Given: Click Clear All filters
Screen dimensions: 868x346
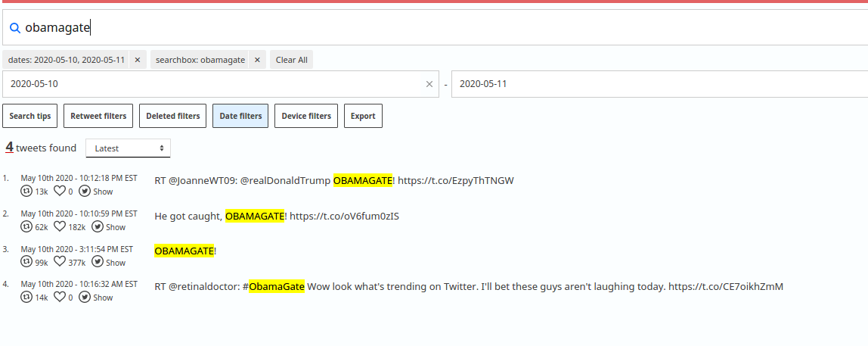Looking at the screenshot, I should point(292,60).
